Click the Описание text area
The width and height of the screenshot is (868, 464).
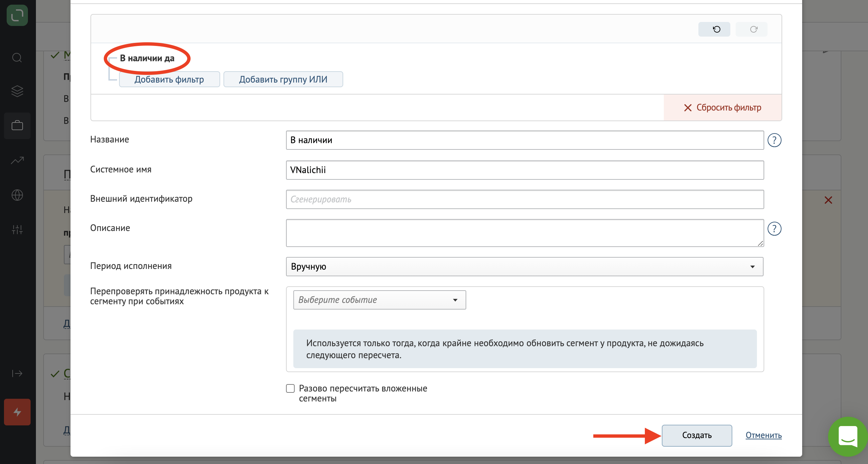[525, 233]
